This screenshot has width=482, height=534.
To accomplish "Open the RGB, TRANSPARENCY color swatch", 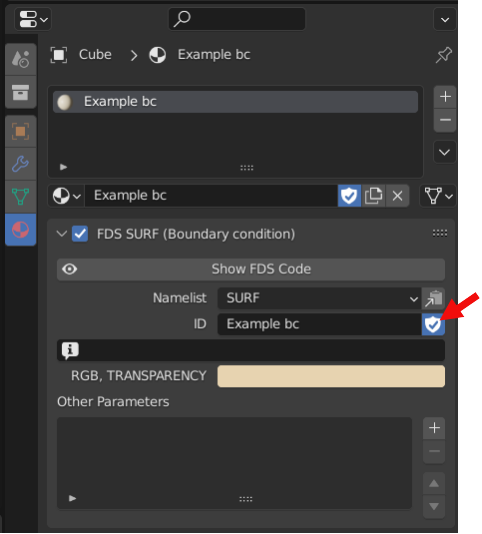I will click(331, 376).
